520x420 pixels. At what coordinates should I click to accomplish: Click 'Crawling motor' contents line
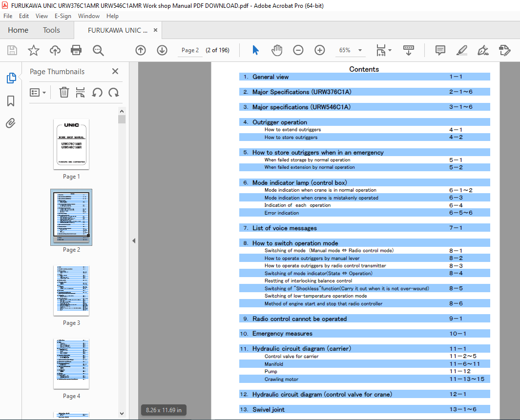tap(364, 379)
